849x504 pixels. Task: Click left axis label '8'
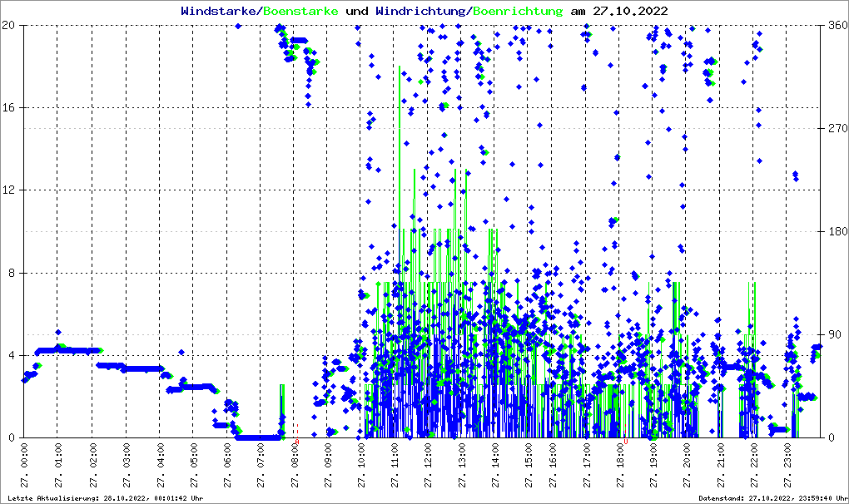coord(12,273)
